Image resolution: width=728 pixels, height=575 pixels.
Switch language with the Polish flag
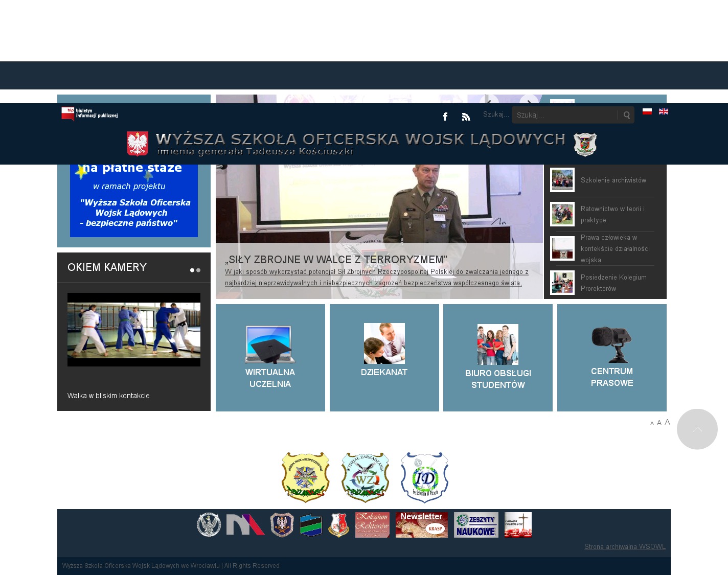click(647, 111)
